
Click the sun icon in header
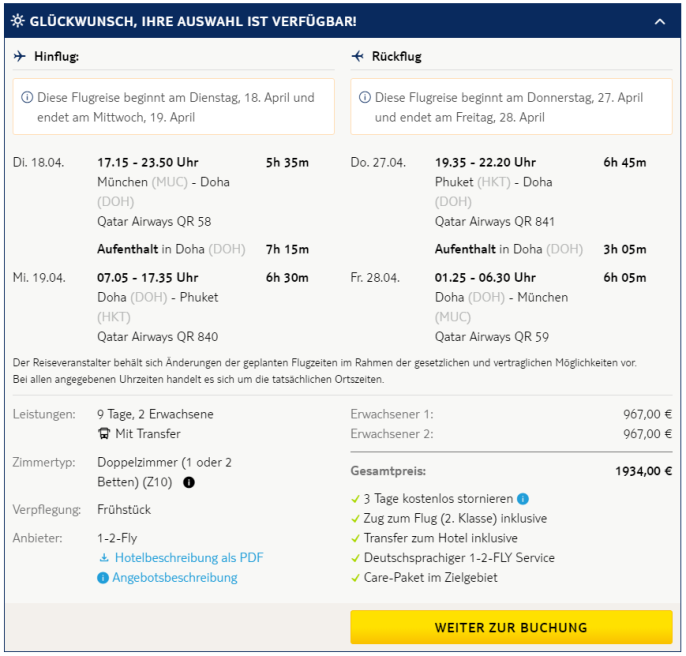tap(19, 21)
